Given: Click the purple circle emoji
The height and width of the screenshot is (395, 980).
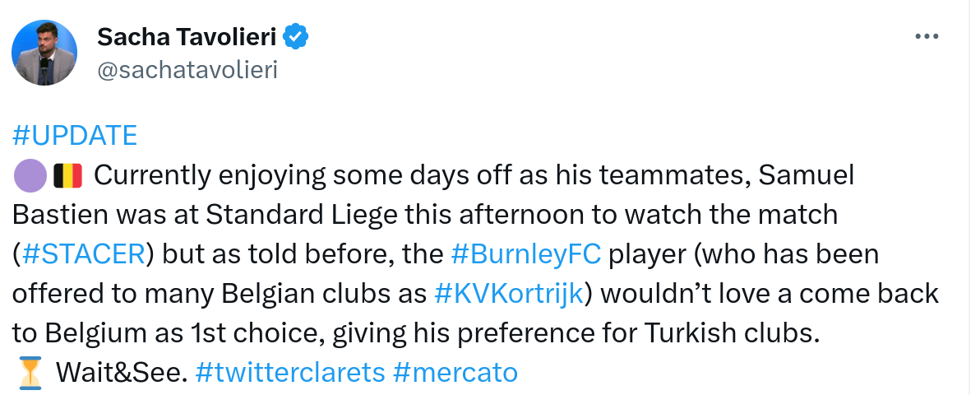Looking at the screenshot, I should tap(29, 175).
